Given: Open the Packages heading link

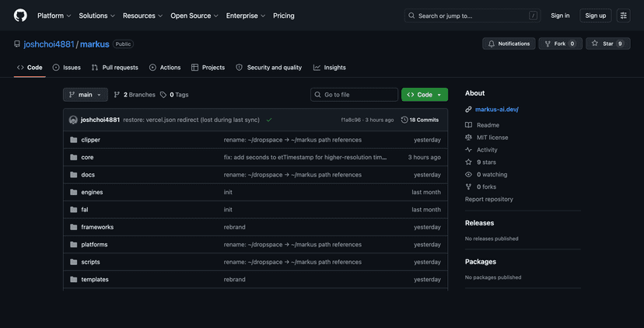Looking at the screenshot, I should click(481, 261).
